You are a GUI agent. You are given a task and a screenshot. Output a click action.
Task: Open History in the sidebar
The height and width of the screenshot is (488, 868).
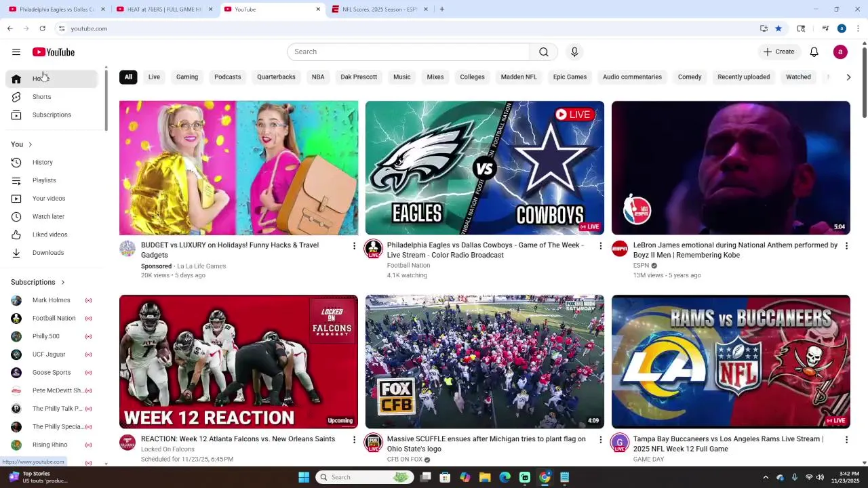52,163
